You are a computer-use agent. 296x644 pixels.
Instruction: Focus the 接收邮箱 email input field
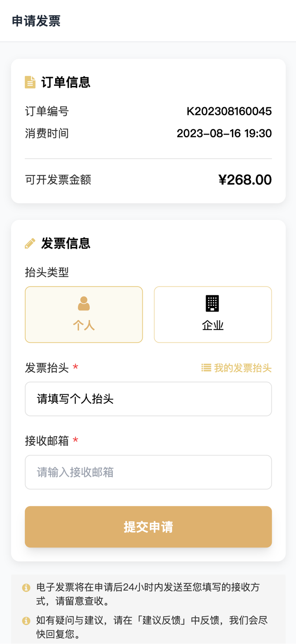tap(148, 472)
